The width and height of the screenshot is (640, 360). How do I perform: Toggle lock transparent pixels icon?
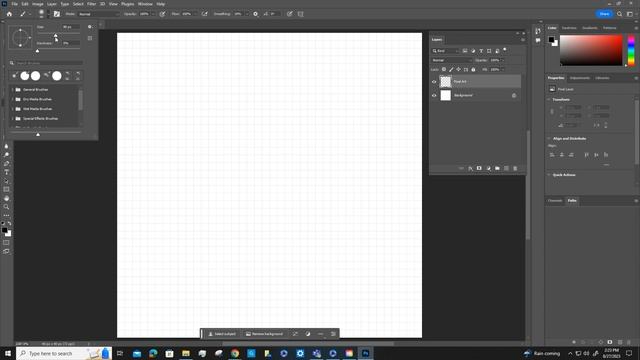[444, 69]
